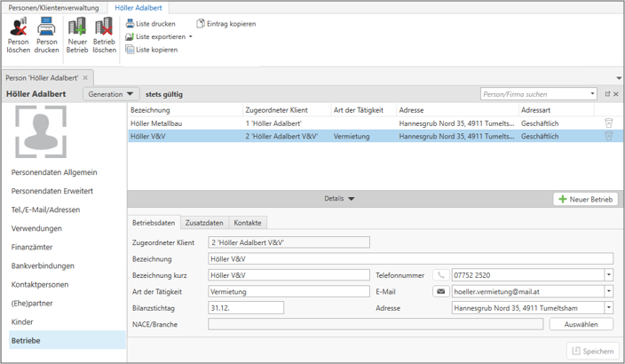Screen dimensions: 625x364
Task: Click the Person/Firma suchen search field
Action: (x=535, y=93)
